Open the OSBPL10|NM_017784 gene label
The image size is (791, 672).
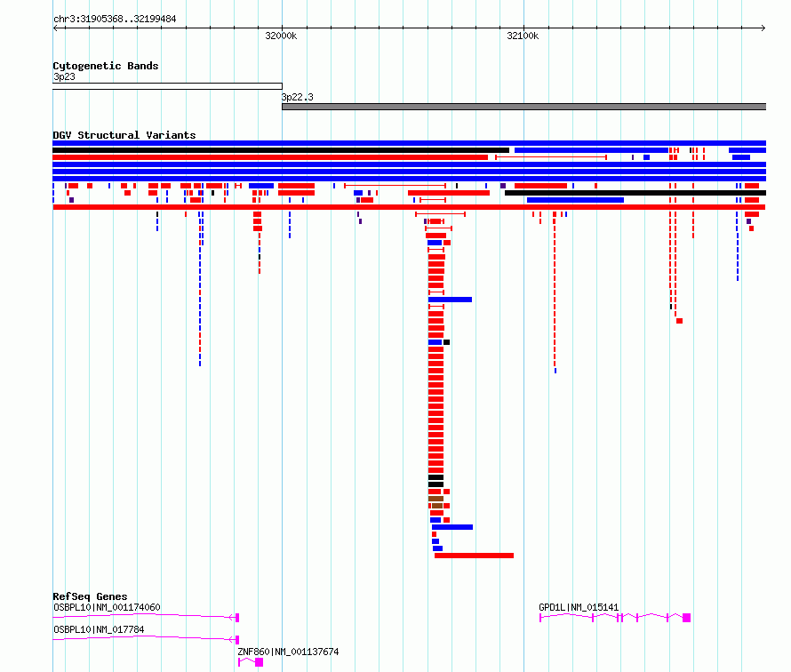[x=99, y=629]
